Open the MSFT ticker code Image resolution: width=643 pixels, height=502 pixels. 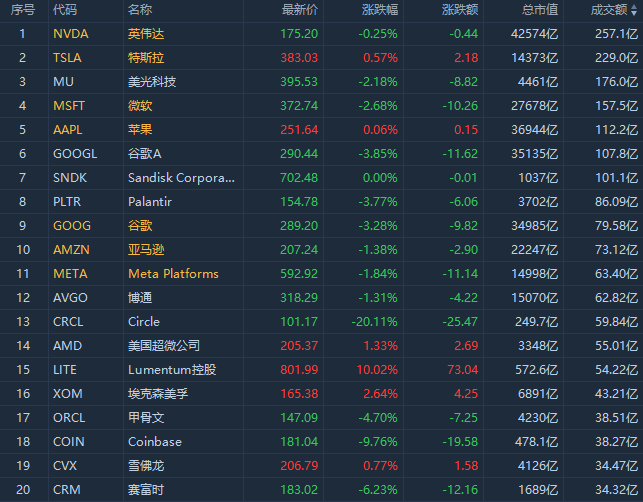(x=70, y=105)
